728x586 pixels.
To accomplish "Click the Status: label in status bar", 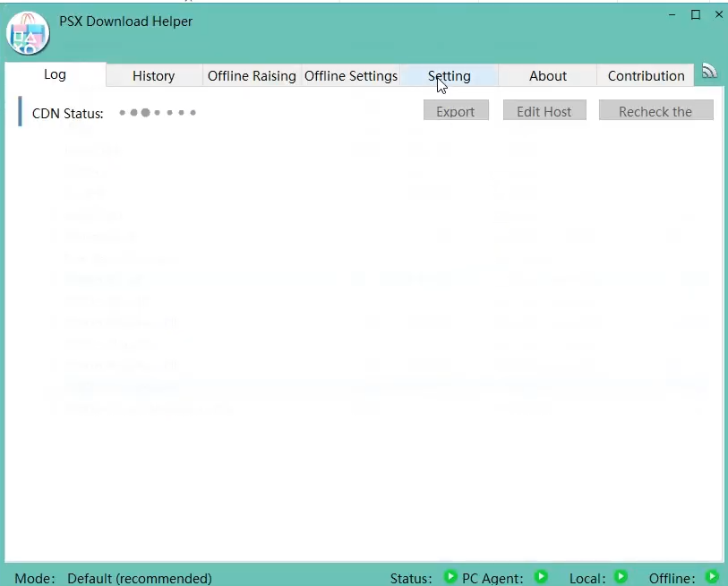I will tap(411, 579).
